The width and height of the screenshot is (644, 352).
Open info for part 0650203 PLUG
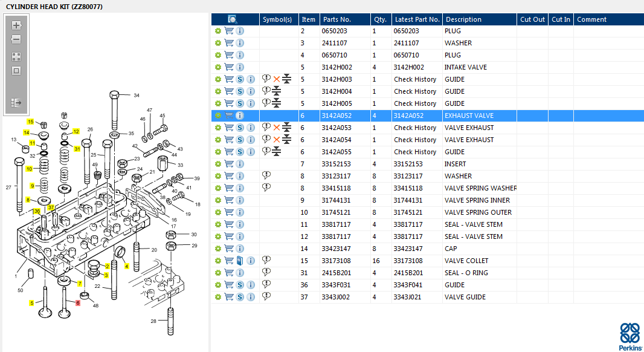point(240,31)
